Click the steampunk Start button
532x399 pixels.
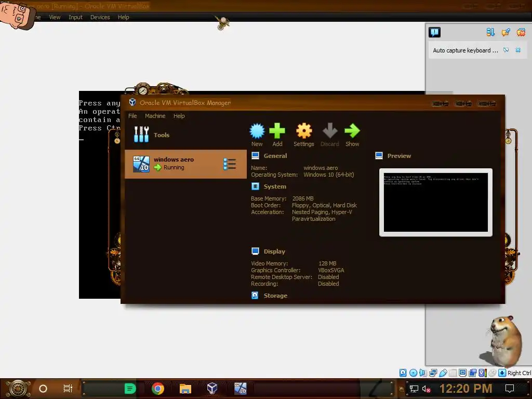pos(18,388)
